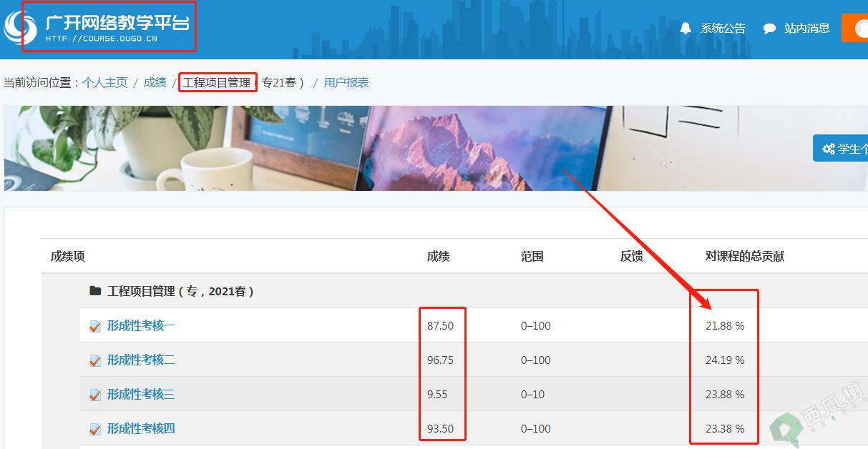Click folder icon beside 工程项目管理（专，2021春）
Image resolution: width=868 pixels, height=449 pixels.
[95, 291]
